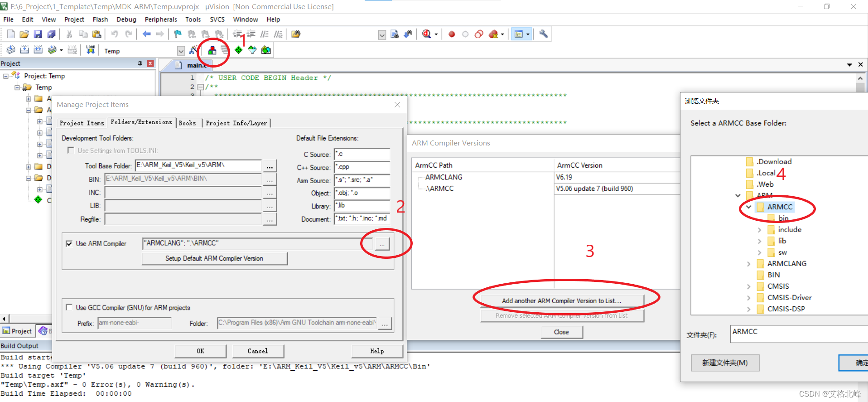
Task: Select the ARMCLANG row in ArmCC Path list
Action: tap(444, 177)
